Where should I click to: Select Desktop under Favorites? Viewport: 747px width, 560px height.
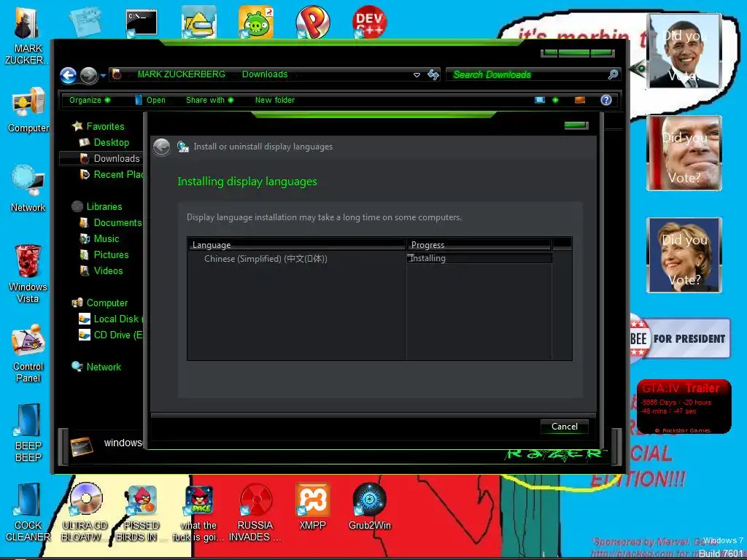click(105, 142)
